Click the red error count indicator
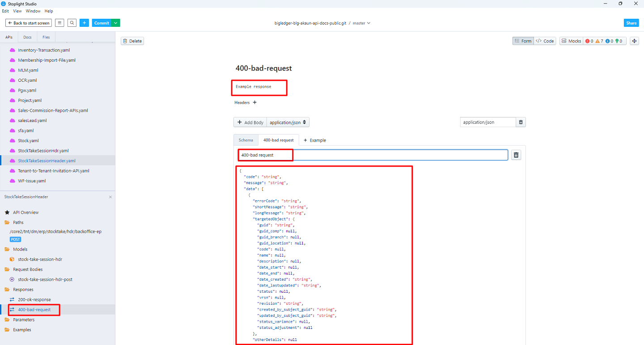Viewport: 644px width, 345px height. 589,41
